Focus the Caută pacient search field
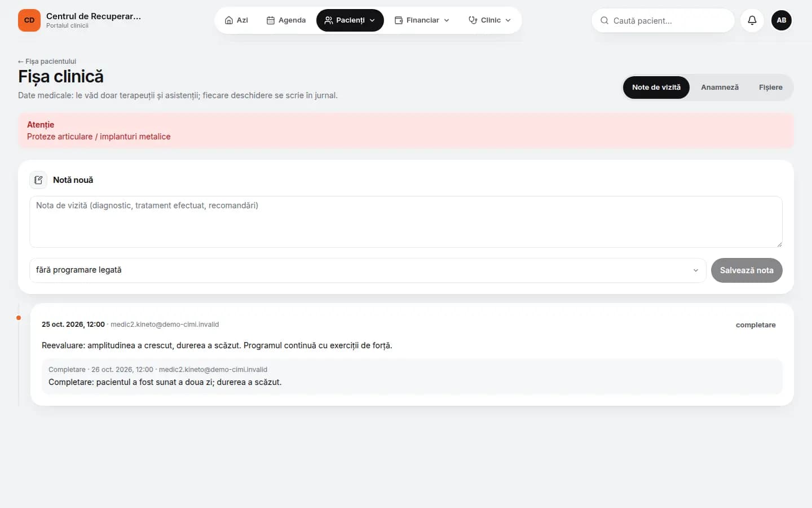Image resolution: width=812 pixels, height=508 pixels. pos(663,20)
